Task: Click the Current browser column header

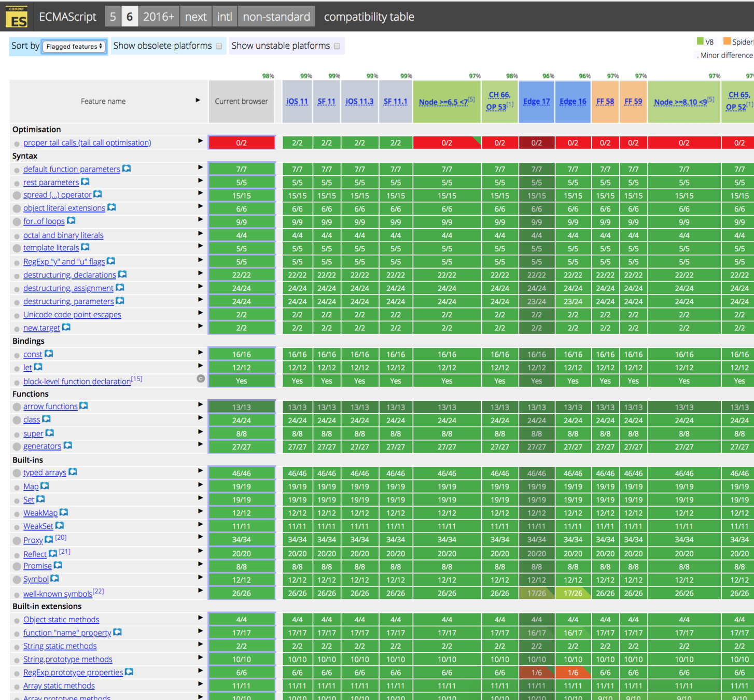Action: pos(241,102)
